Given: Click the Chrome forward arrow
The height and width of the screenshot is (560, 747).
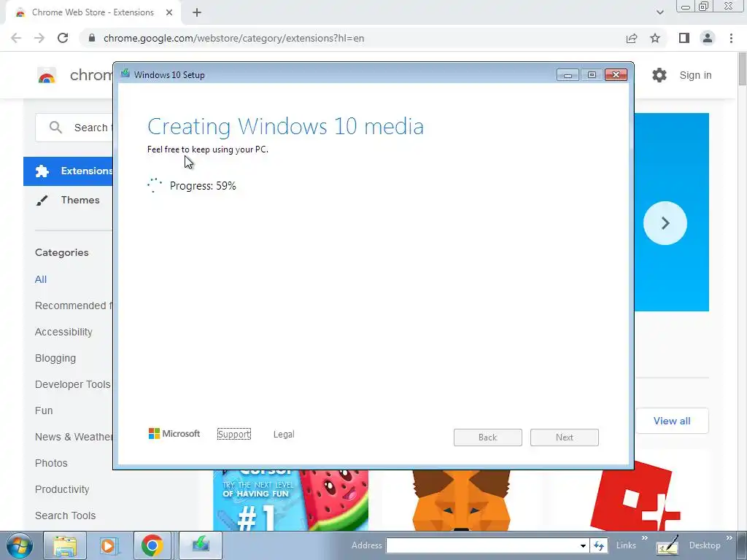Looking at the screenshot, I should [x=39, y=38].
